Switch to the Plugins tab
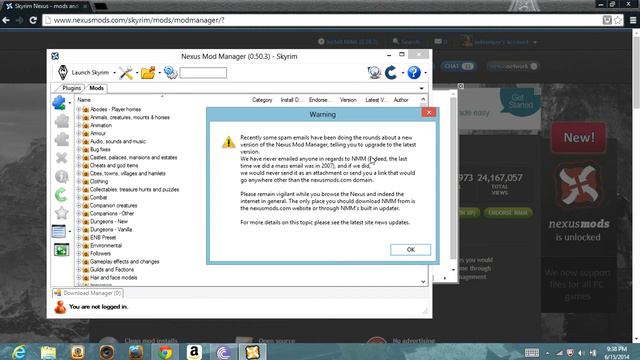The height and width of the screenshot is (360, 640). pyautogui.click(x=71, y=88)
